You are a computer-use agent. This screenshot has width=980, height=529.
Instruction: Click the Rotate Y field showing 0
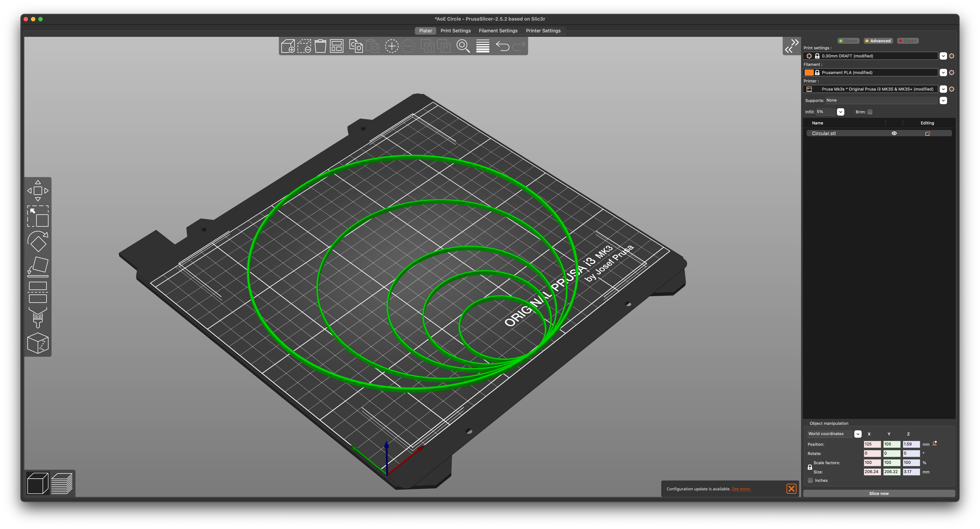[x=892, y=453]
